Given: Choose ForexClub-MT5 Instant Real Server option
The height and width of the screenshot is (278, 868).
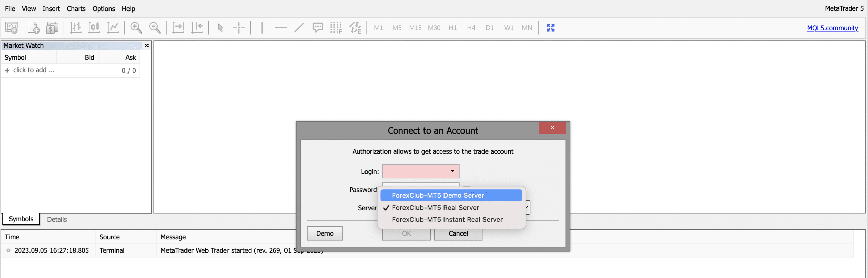Looking at the screenshot, I should (x=451, y=220).
